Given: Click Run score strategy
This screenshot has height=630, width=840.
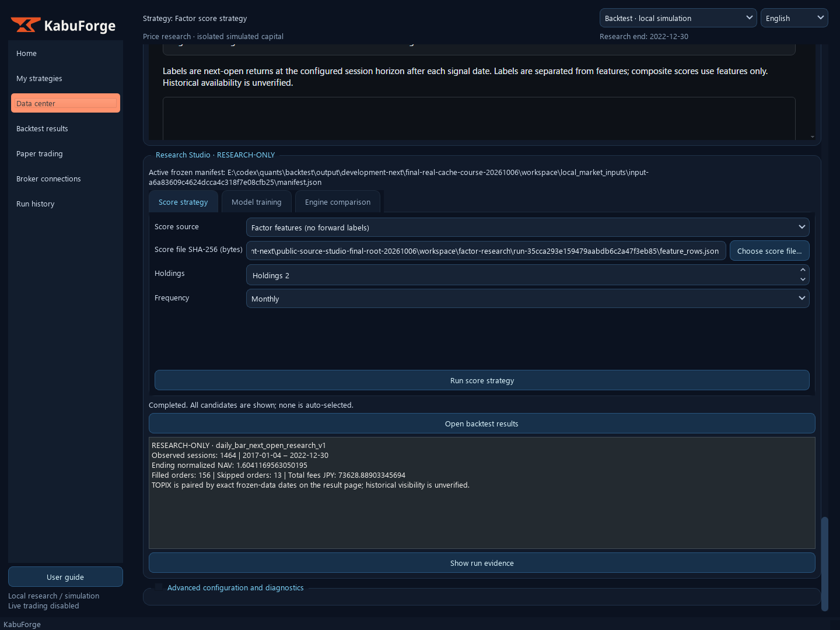Looking at the screenshot, I should click(x=482, y=380).
